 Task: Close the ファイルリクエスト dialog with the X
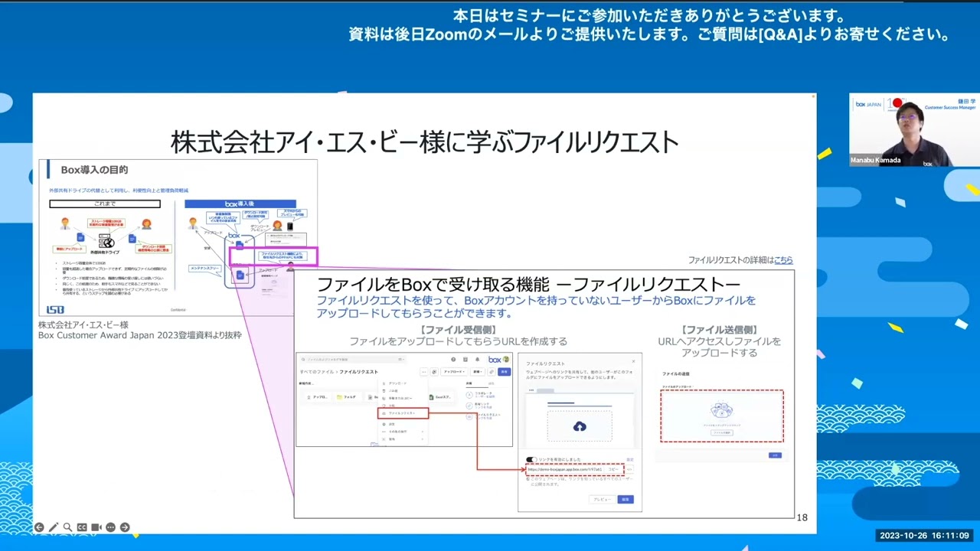click(633, 361)
